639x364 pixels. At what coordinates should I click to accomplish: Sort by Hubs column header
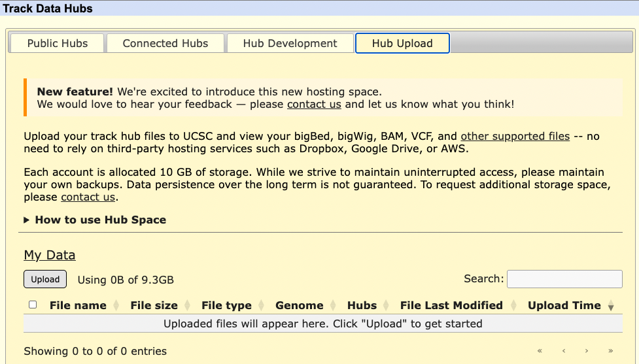(362, 305)
